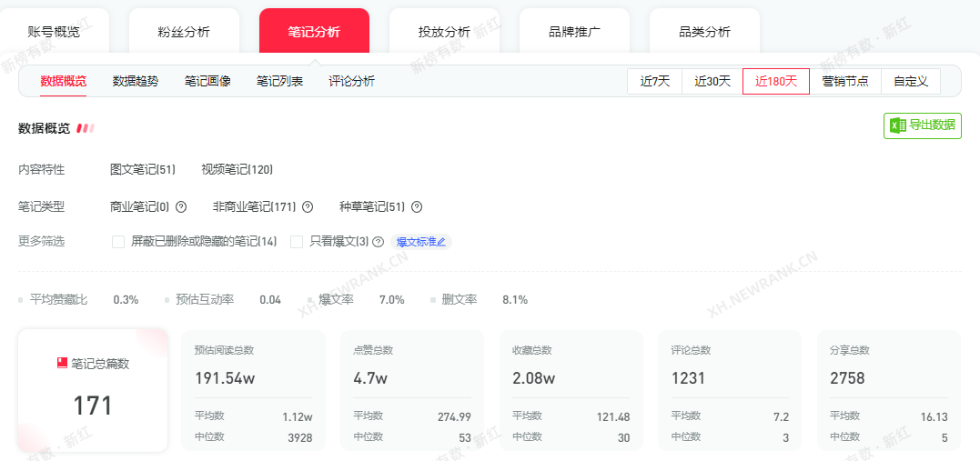This screenshot has width=980, height=461.
Task: Click help icon beside 商业笔记(0)
Action: [181, 206]
